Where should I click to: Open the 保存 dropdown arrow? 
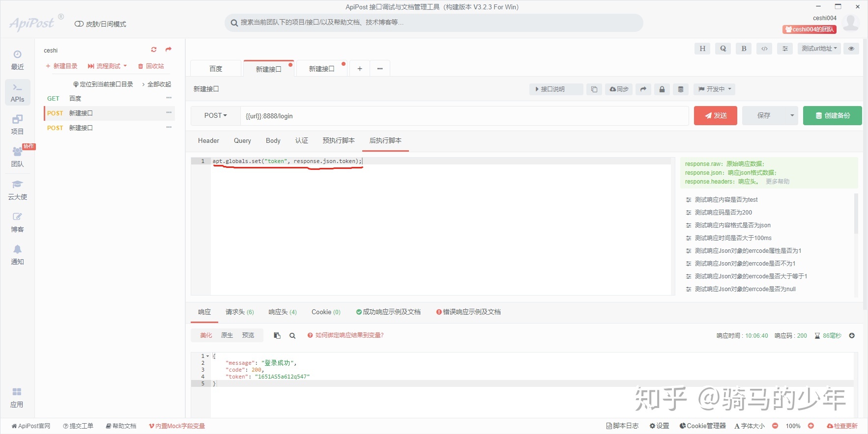click(x=792, y=116)
